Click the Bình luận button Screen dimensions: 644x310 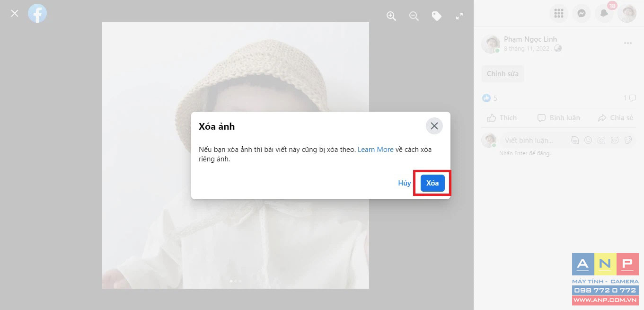tap(559, 118)
